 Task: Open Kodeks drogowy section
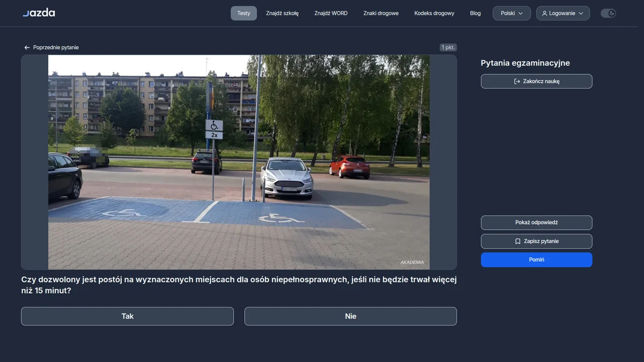[434, 13]
